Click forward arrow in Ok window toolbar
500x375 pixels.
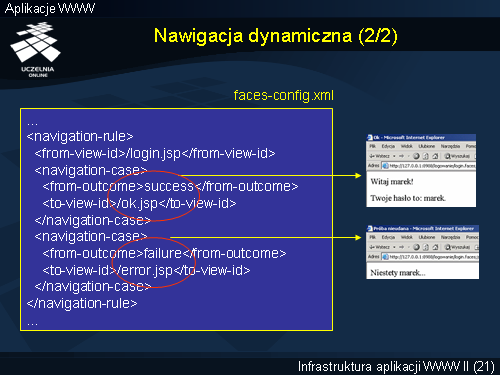coord(401,156)
